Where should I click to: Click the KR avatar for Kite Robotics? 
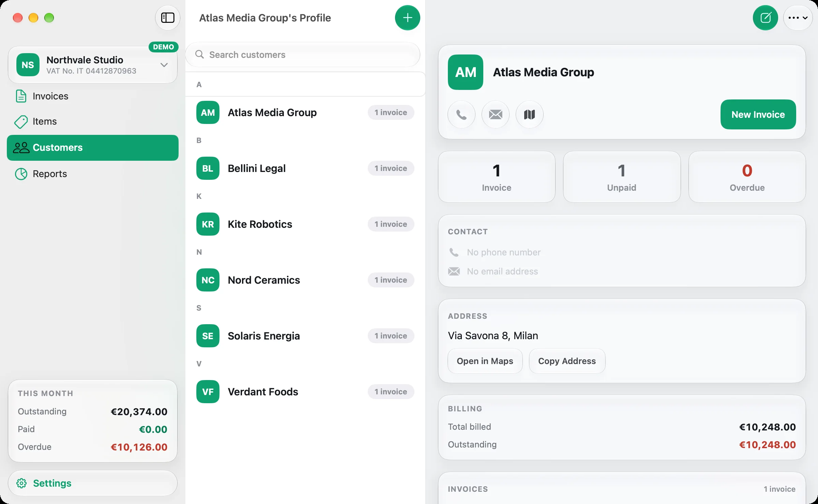pos(208,224)
